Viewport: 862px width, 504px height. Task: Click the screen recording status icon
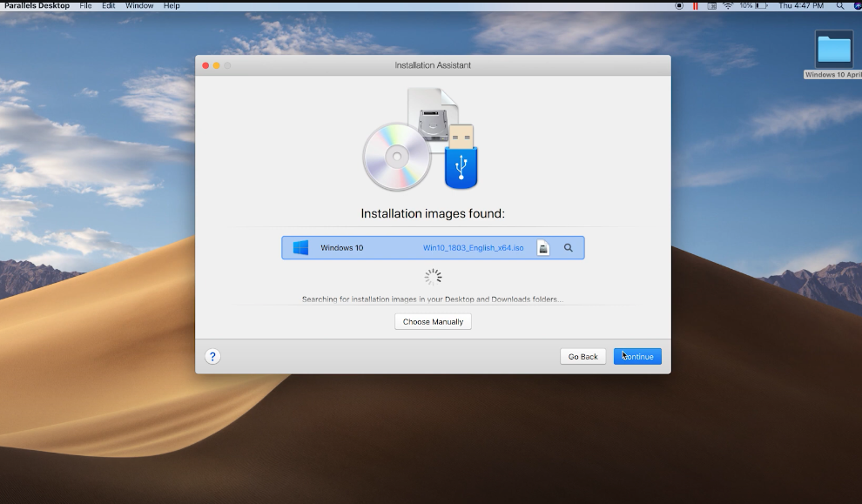click(679, 5)
